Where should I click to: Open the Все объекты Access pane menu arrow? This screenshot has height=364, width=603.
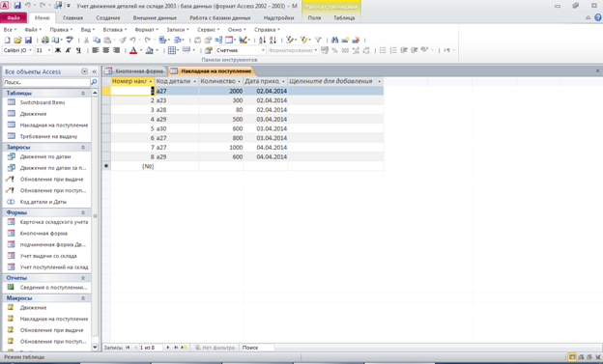click(x=84, y=71)
